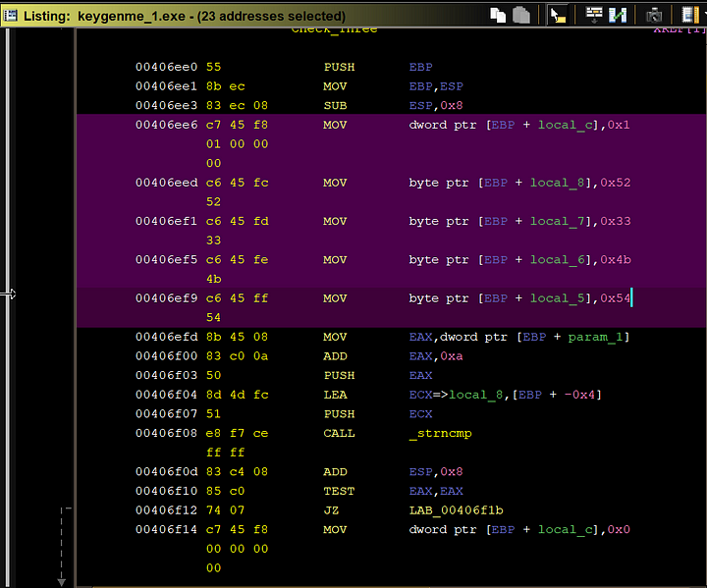
Task: Click the 0x1 immediate value
Action: point(619,125)
